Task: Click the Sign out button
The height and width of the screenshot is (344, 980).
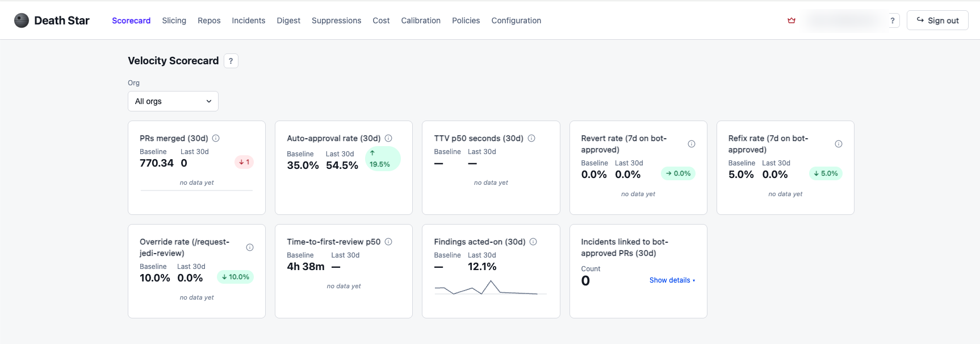Action: (x=937, y=20)
